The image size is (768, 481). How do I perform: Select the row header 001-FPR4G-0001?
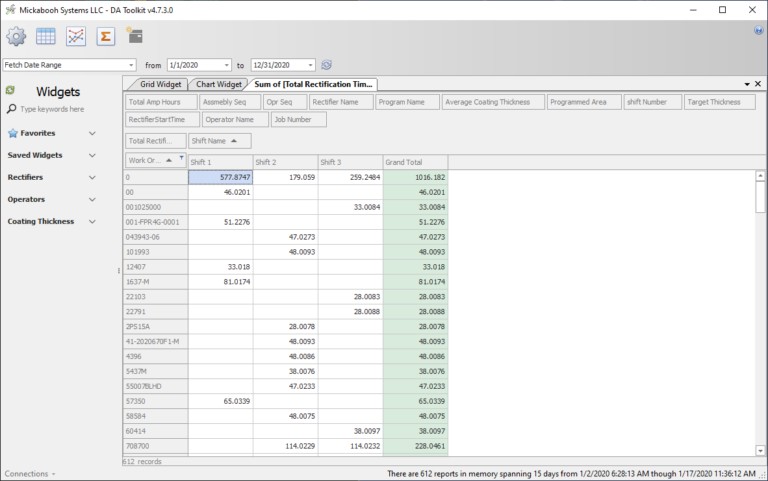pos(156,222)
